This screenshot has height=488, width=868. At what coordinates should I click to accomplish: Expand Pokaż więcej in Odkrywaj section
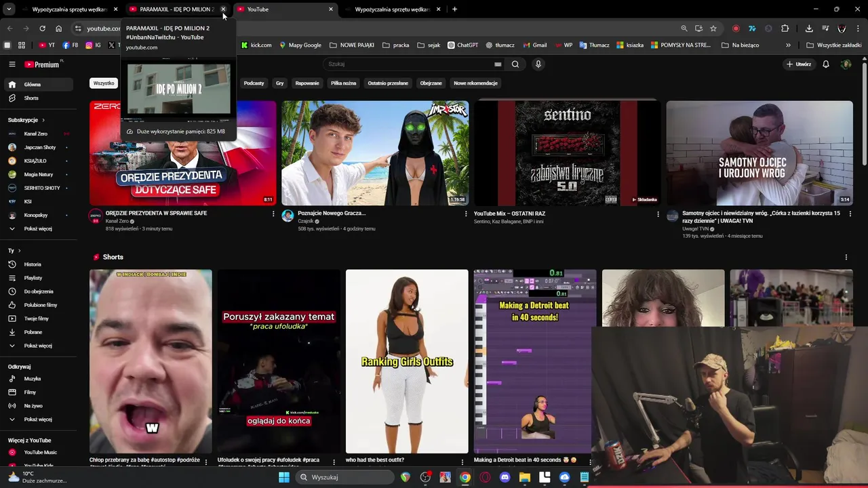point(37,420)
